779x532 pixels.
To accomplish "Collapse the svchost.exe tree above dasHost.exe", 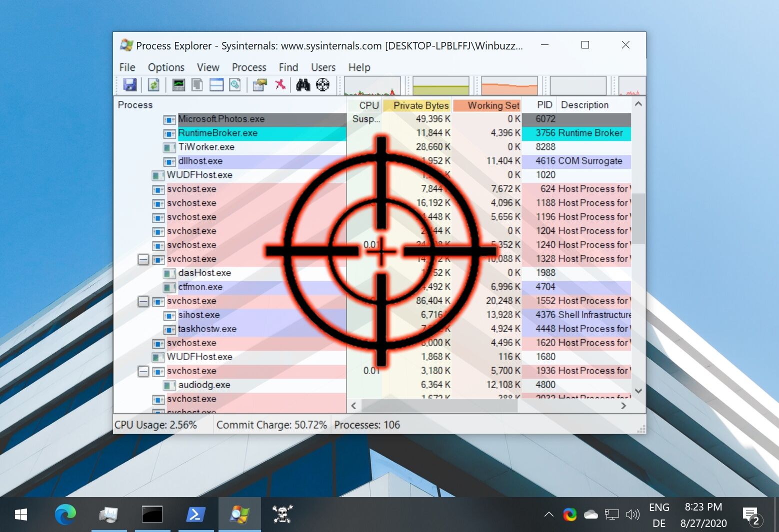I will click(x=143, y=259).
